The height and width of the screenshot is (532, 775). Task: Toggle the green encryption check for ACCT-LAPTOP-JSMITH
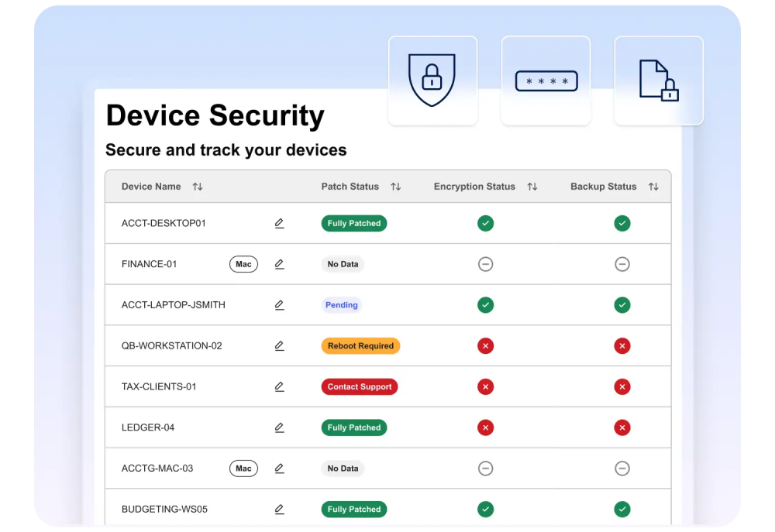pyautogui.click(x=486, y=305)
